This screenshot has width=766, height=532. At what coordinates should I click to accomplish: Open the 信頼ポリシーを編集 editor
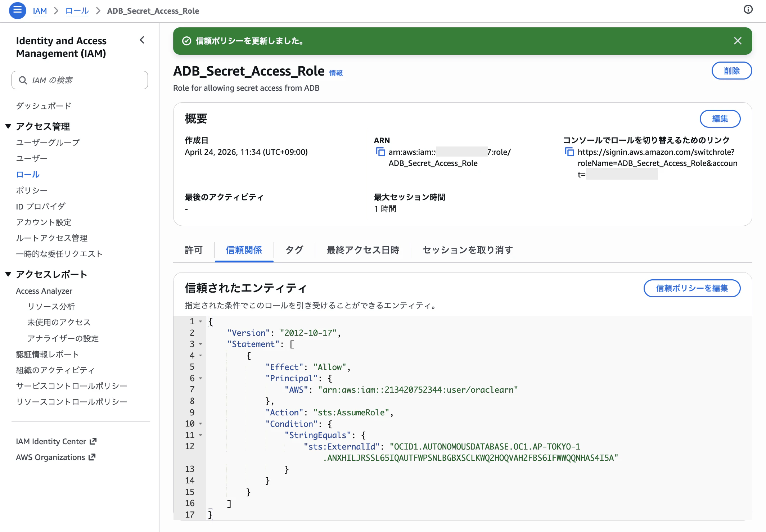691,288
